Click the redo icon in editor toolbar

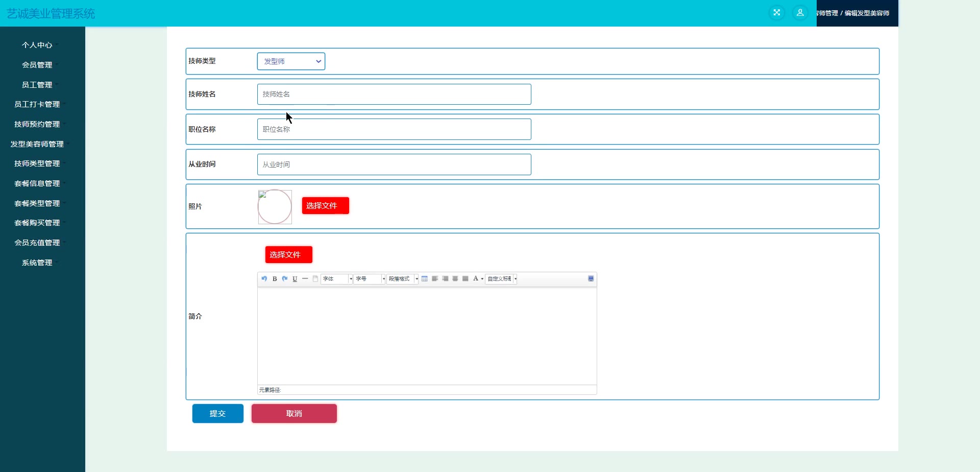(285, 279)
